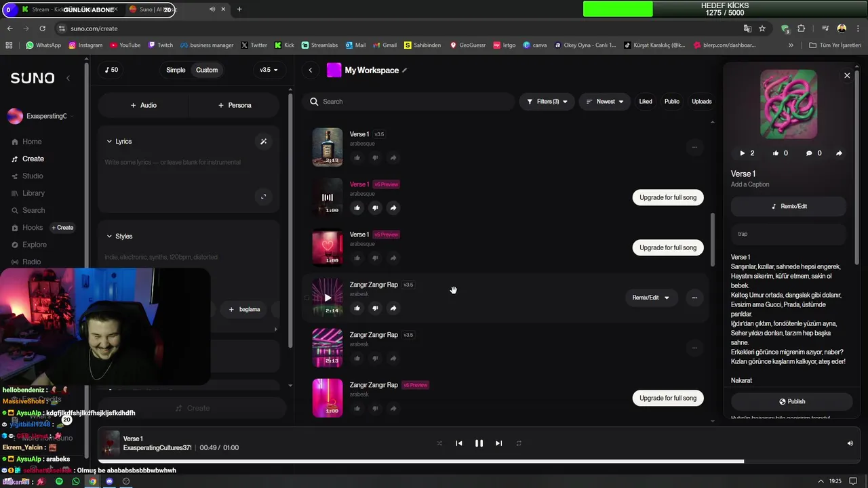This screenshot has width=868, height=488.
Task: Switch to Custom creation mode
Action: coord(207,70)
